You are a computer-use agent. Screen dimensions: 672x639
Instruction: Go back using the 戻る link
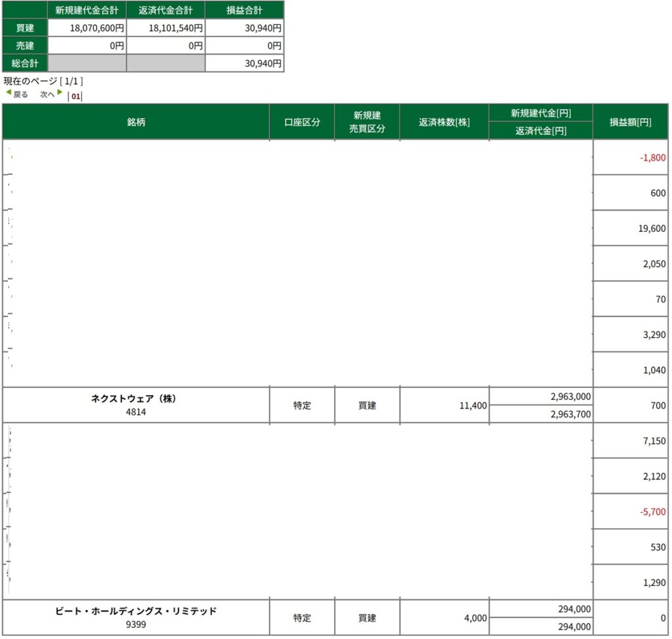click(21, 95)
